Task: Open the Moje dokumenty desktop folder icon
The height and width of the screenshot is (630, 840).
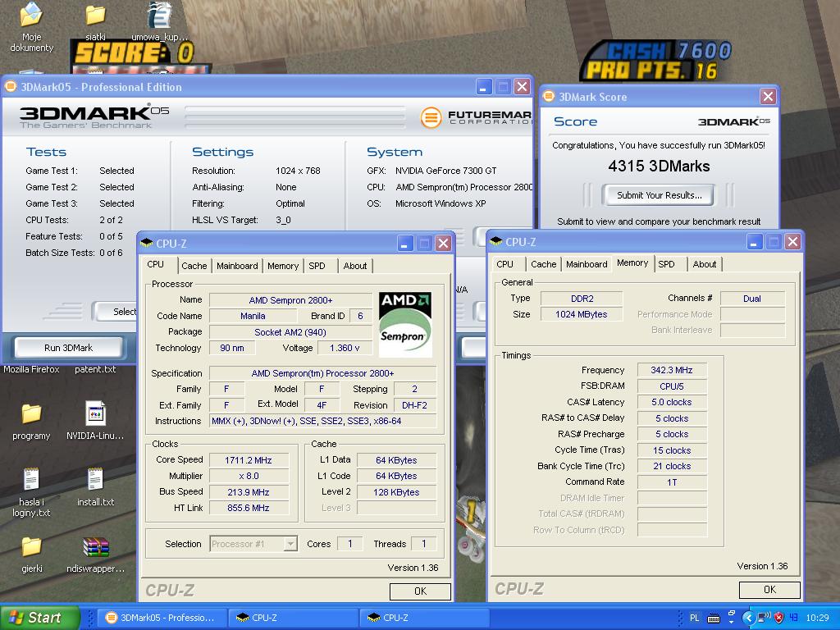Action: (x=31, y=16)
